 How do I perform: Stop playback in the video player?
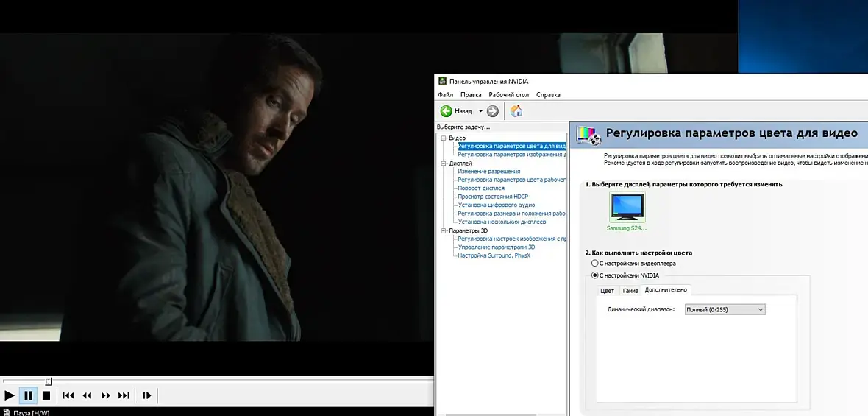coord(46,395)
